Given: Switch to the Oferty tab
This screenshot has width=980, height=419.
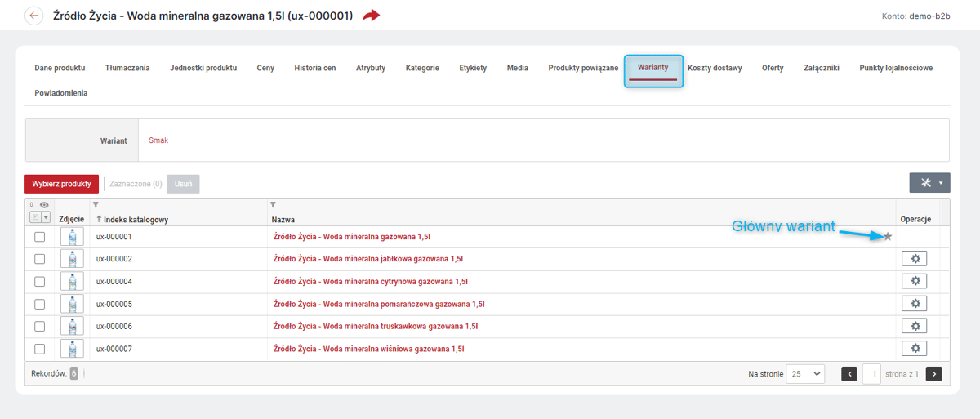Looking at the screenshot, I should (x=773, y=68).
